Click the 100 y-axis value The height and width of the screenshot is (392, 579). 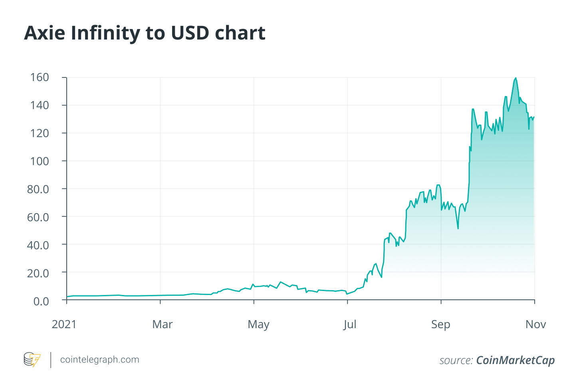[40, 161]
